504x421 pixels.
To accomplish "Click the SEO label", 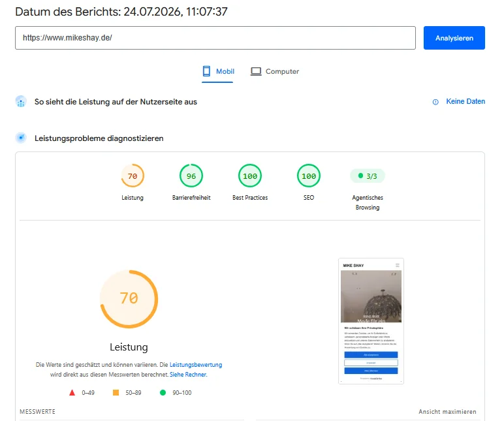I will [309, 198].
